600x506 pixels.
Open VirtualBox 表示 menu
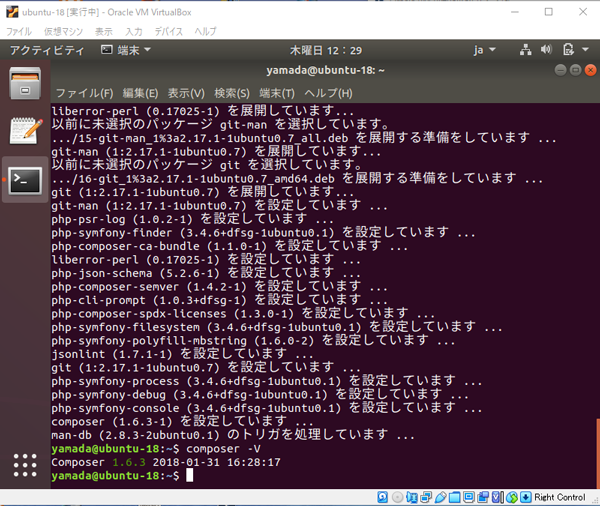point(104,31)
